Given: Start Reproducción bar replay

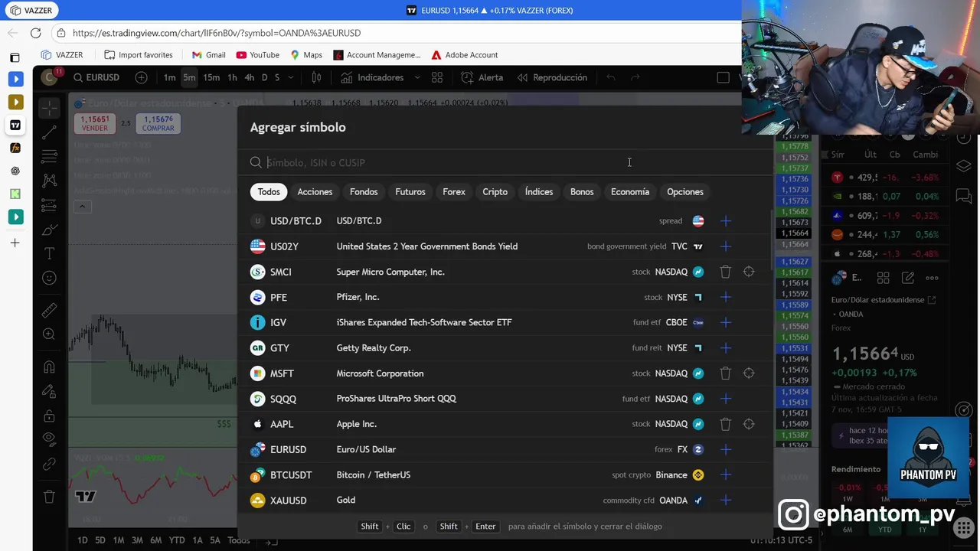Looking at the screenshot, I should 552,77.
